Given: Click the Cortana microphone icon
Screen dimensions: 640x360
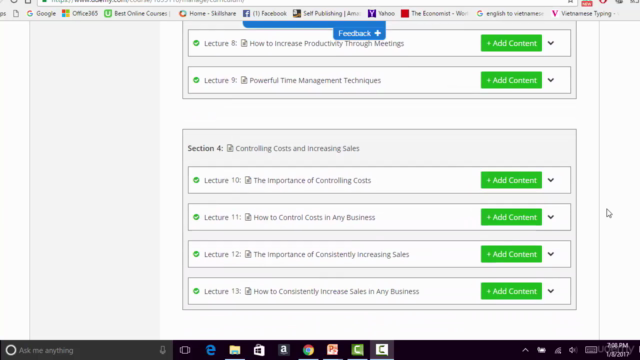Looking at the screenshot, I should tap(162, 350).
